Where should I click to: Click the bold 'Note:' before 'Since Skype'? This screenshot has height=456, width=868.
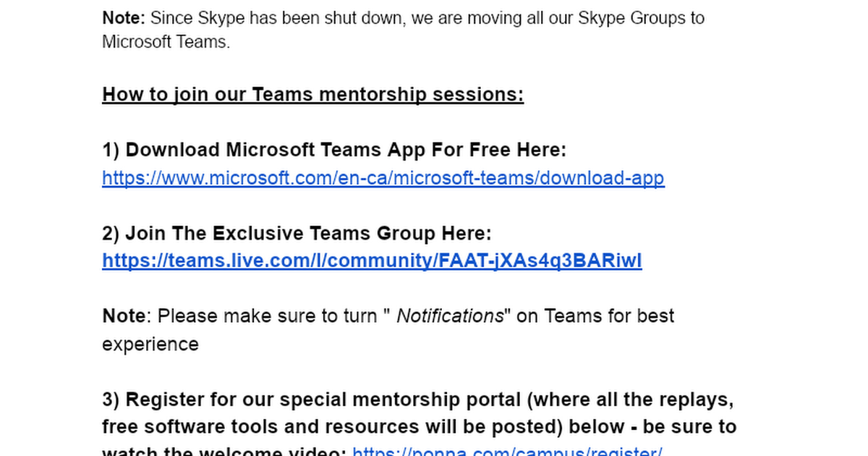click(124, 17)
